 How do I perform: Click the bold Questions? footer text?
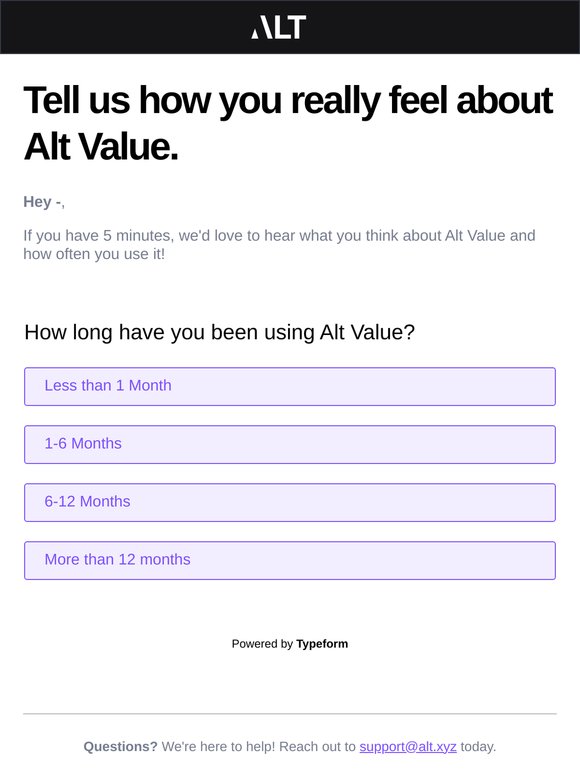click(120, 746)
